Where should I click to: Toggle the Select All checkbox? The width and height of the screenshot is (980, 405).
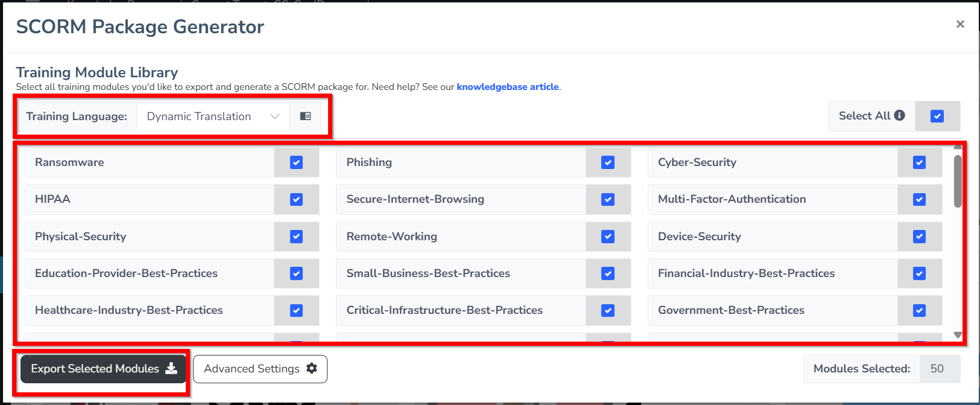937,116
